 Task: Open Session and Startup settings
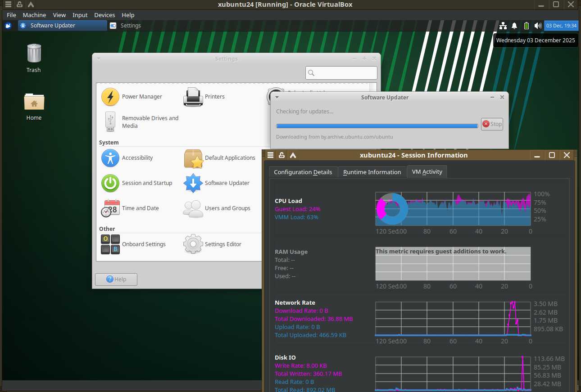(137, 183)
